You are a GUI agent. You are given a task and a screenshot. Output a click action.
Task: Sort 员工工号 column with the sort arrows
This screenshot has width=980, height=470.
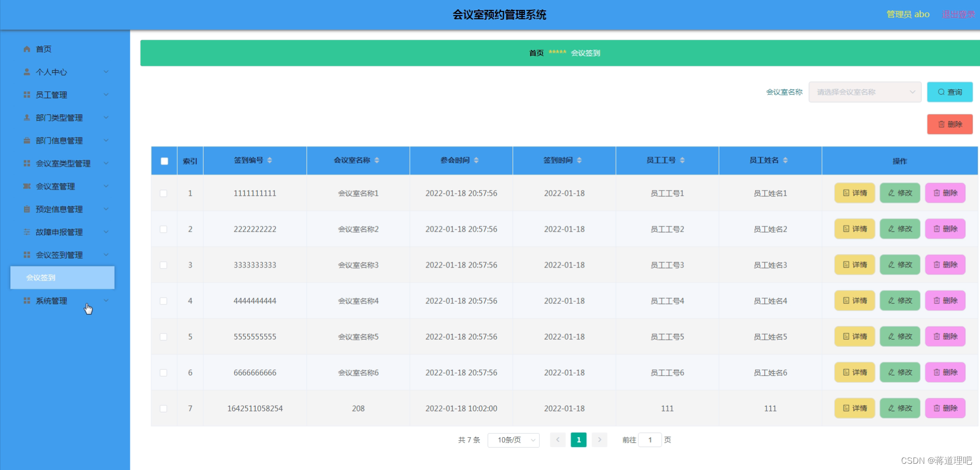pyautogui.click(x=682, y=160)
